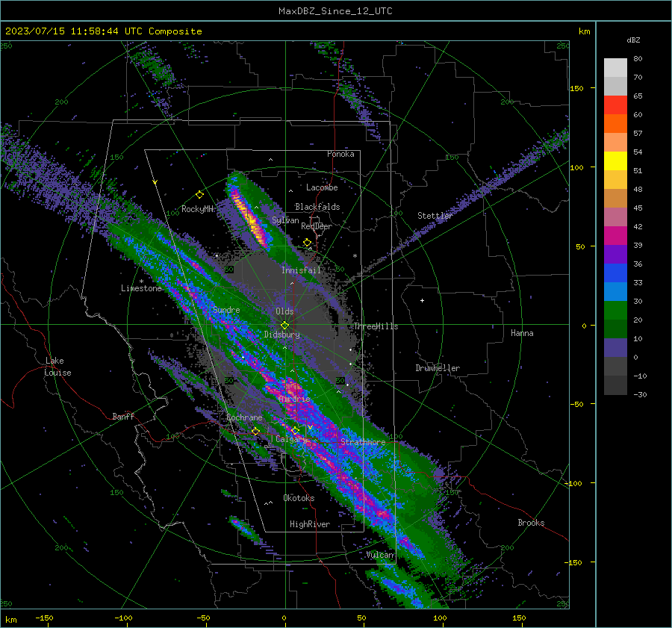Click the -150 tick label on bottom axis
This screenshot has height=628, width=672.
tap(44, 618)
